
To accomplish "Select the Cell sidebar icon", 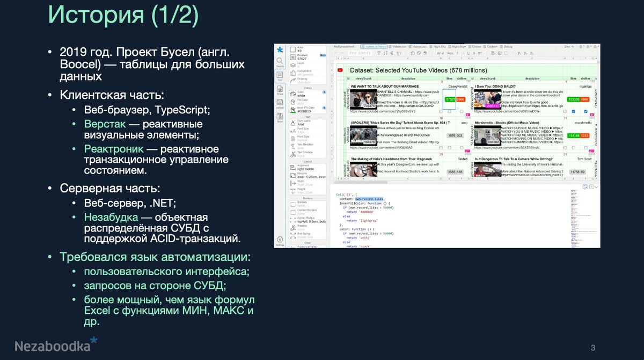I will click(x=280, y=75).
